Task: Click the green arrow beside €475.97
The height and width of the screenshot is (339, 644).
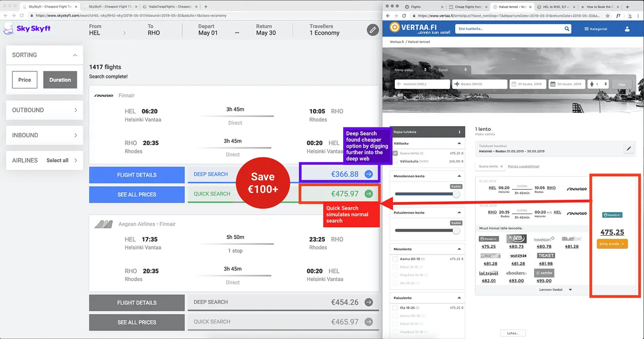Action: [x=368, y=194]
